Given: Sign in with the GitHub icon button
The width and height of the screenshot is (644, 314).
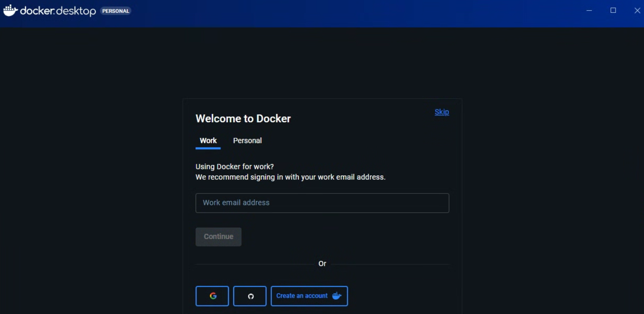Looking at the screenshot, I should pyautogui.click(x=250, y=296).
